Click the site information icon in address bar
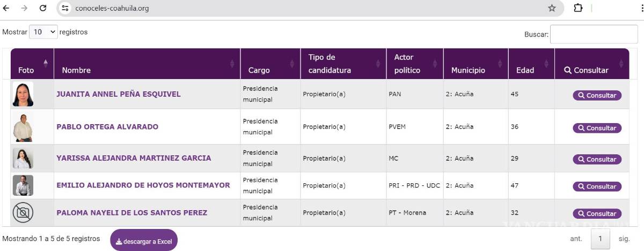Image resolution: width=644 pixels, height=251 pixels. pyautogui.click(x=65, y=8)
